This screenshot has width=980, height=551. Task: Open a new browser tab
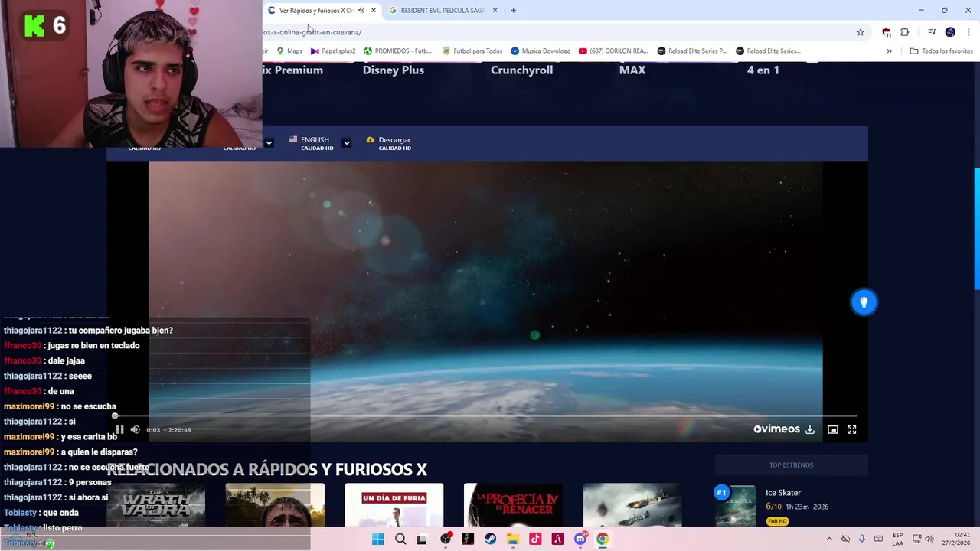point(514,11)
